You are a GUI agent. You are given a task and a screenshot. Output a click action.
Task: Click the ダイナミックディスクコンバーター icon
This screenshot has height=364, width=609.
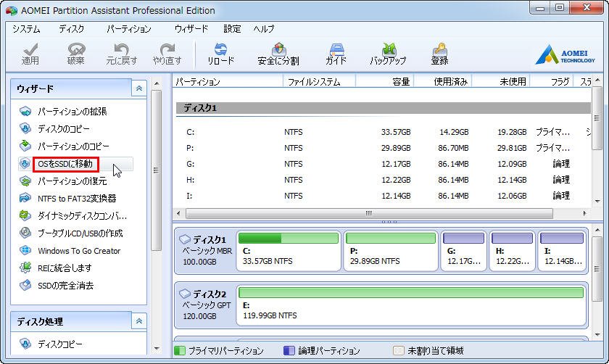[x=25, y=215]
